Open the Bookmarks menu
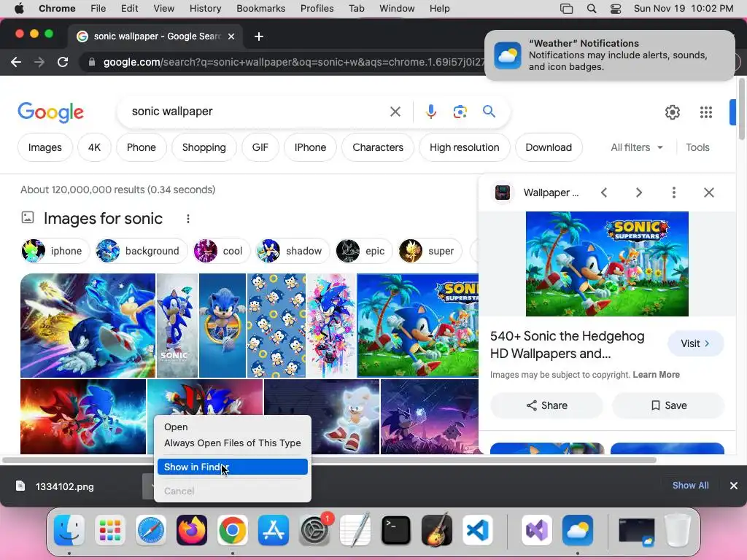 [x=260, y=9]
